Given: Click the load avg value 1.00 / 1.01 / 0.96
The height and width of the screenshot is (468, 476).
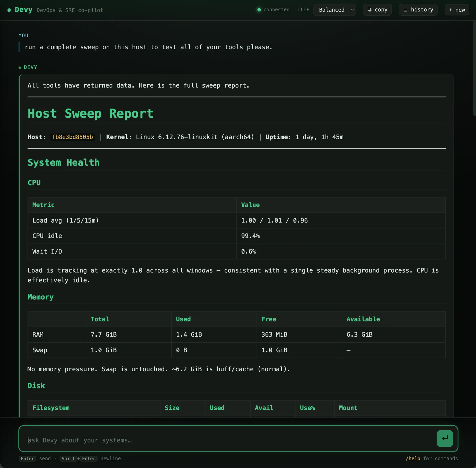Looking at the screenshot, I should pyautogui.click(x=274, y=220).
